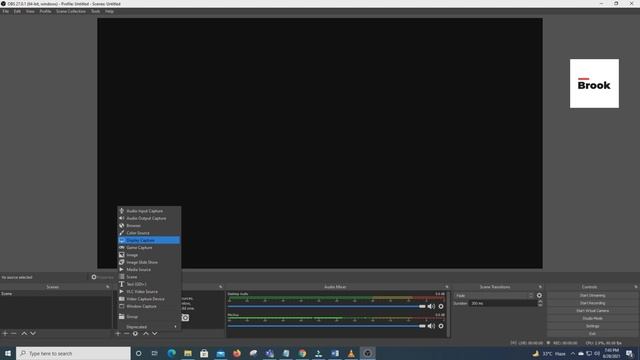Open source properties gear icon
The height and width of the screenshot is (360, 640).
click(x=135, y=333)
